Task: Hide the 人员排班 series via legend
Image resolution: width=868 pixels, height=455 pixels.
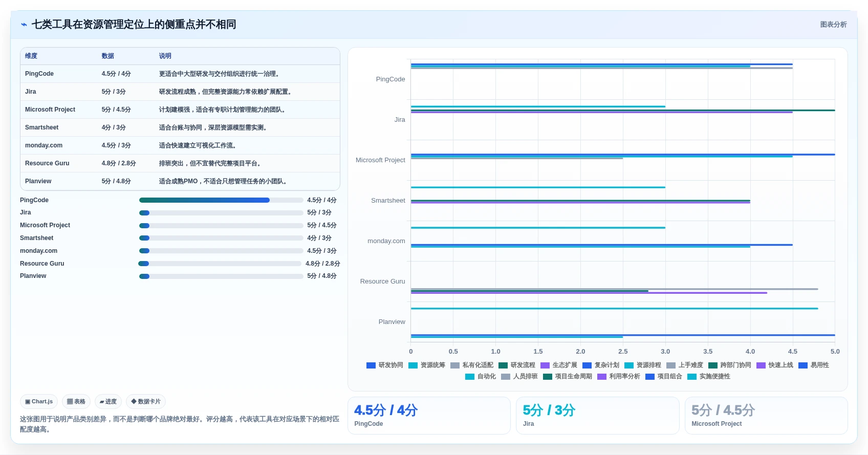Action: click(519, 376)
